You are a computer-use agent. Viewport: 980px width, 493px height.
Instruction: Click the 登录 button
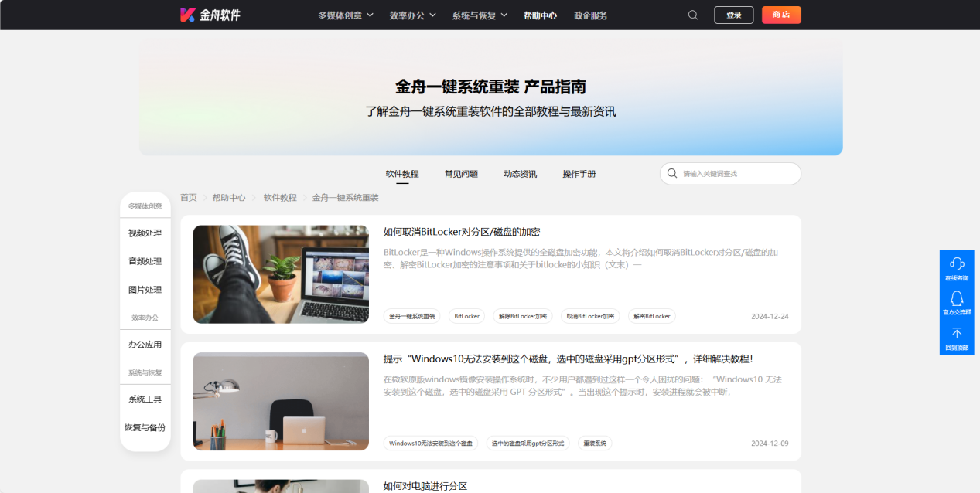click(x=734, y=15)
